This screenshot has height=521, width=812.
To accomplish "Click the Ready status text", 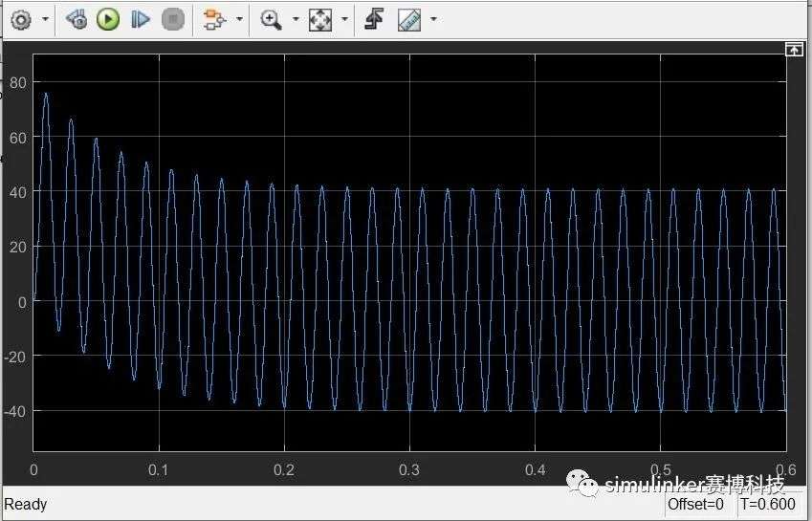I will tap(26, 504).
